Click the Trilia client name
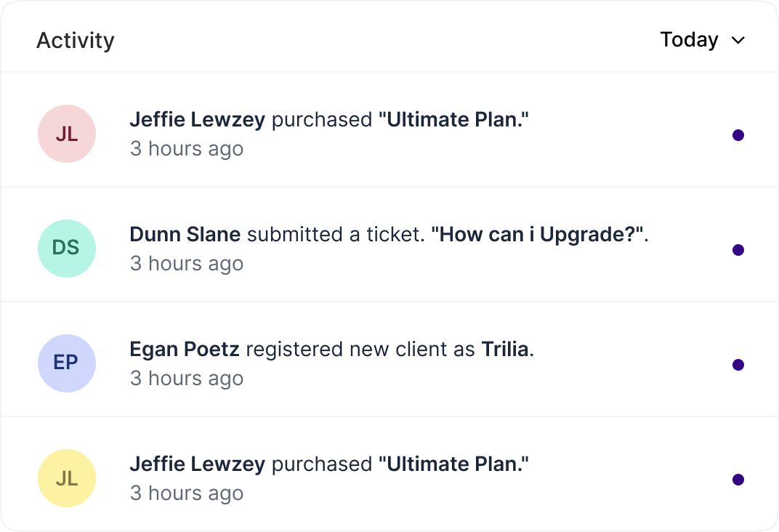Viewport: 779px width, 532px height. pyautogui.click(x=505, y=350)
